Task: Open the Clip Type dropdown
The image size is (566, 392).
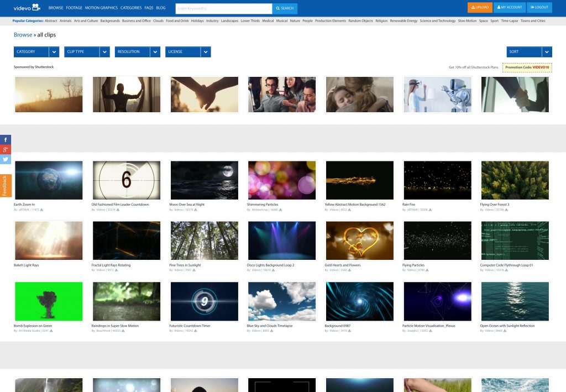Action: click(x=87, y=51)
